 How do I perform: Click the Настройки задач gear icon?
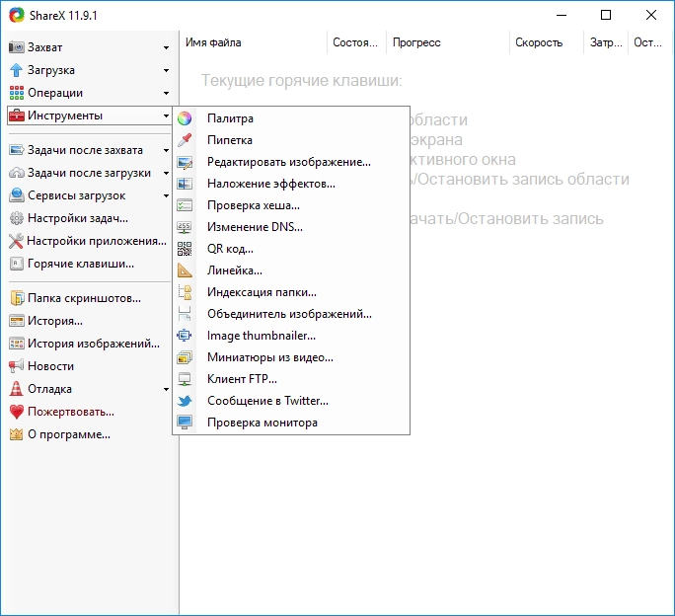(17, 218)
